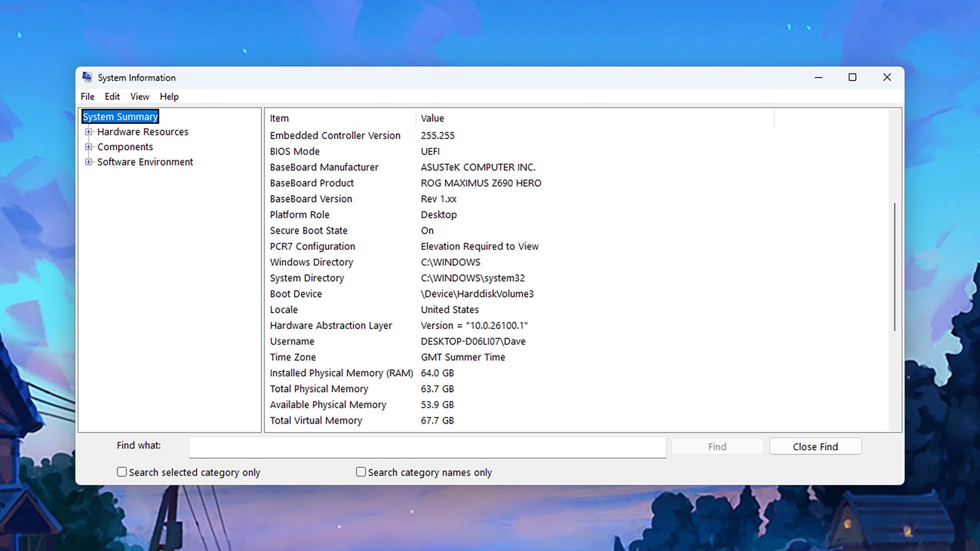Select the Embedded Controller Version row
This screenshot has height=551, width=980.
[x=519, y=136]
